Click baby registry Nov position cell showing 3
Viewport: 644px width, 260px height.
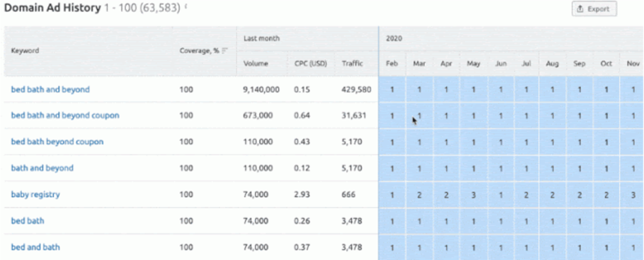tap(633, 195)
